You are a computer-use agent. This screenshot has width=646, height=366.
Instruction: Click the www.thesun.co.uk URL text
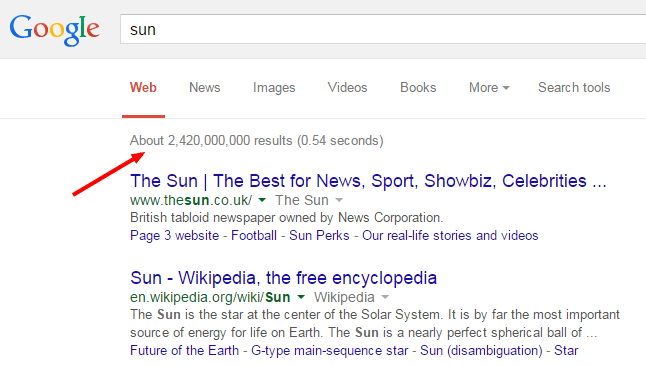[191, 200]
